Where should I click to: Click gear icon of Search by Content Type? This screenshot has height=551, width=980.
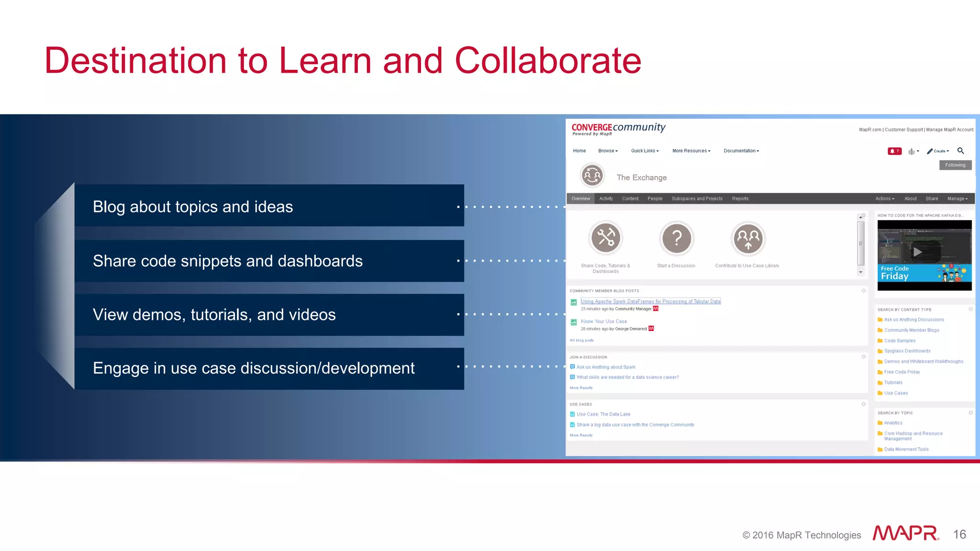[x=970, y=309]
